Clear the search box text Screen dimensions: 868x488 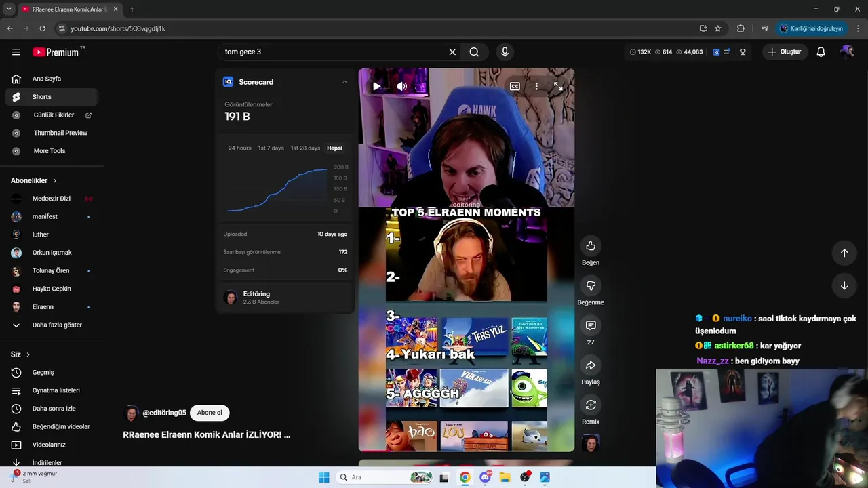(x=452, y=52)
